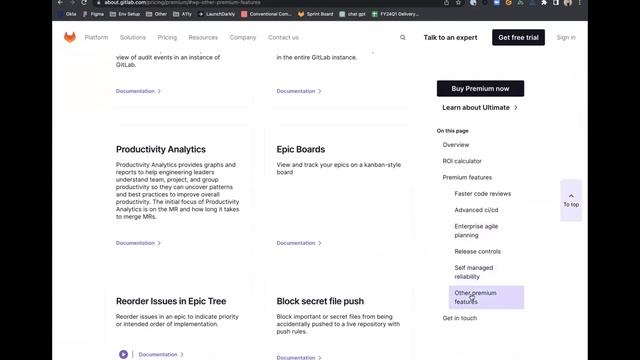Play the Reorder Issues in Epic Tree video

[x=123, y=354]
